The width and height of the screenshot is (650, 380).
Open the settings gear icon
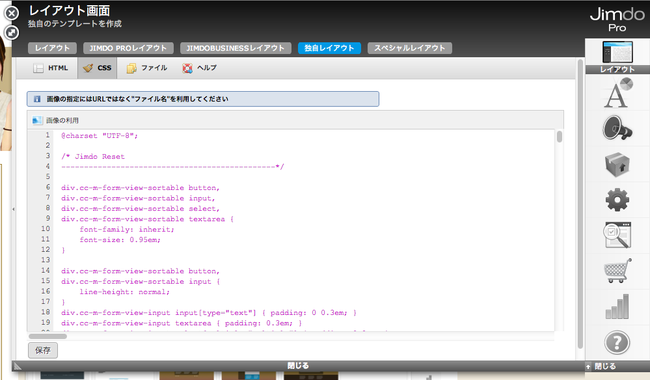617,200
